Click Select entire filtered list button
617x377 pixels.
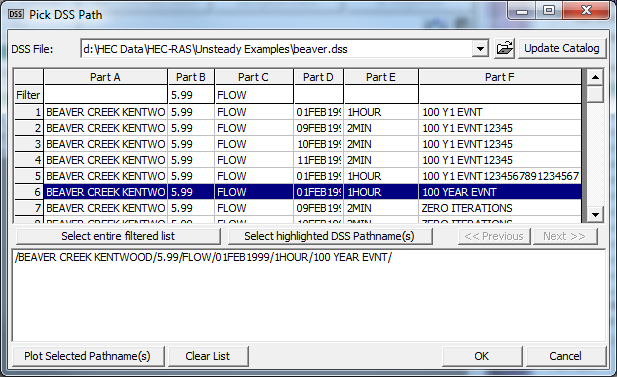pyautogui.click(x=118, y=236)
